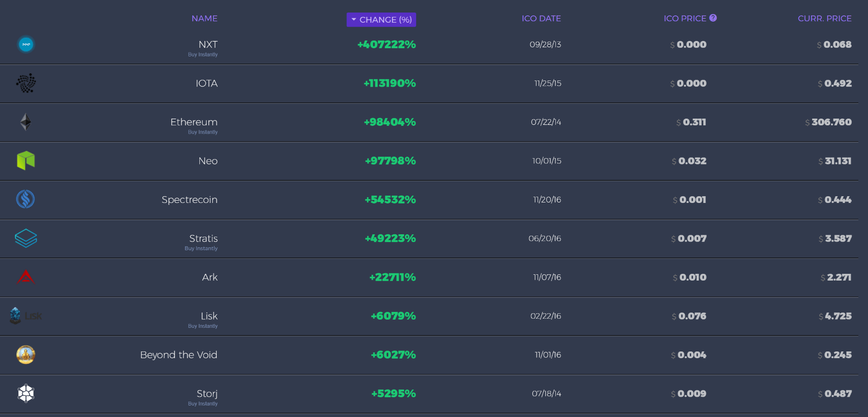This screenshot has height=417, width=868.
Task: Open the IOTA coin name link
Action: coord(207,83)
